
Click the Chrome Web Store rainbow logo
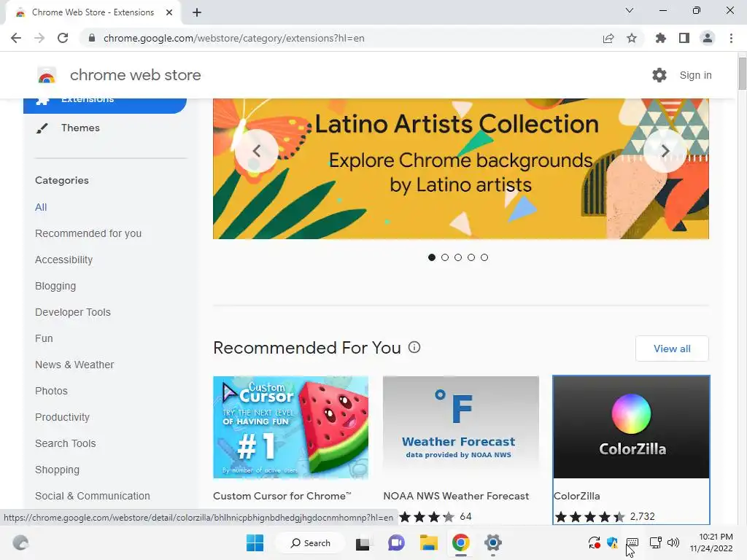click(46, 75)
